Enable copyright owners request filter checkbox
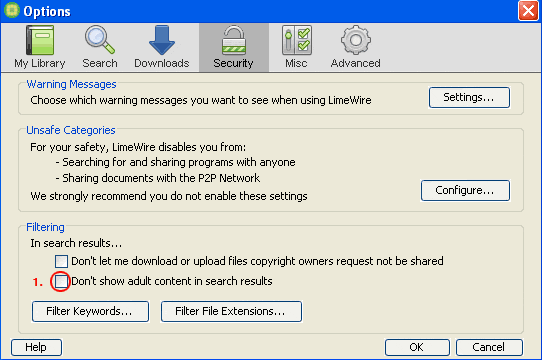This screenshot has height=360, width=542. [x=61, y=261]
